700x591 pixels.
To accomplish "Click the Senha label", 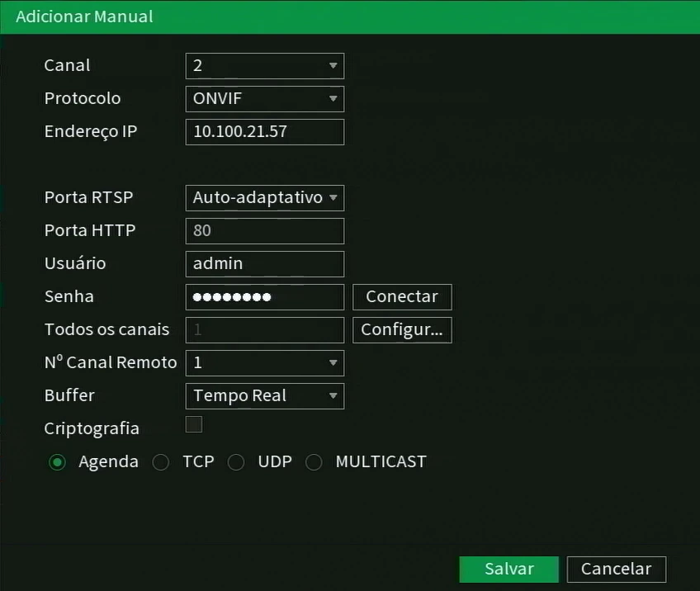I will 69,297.
